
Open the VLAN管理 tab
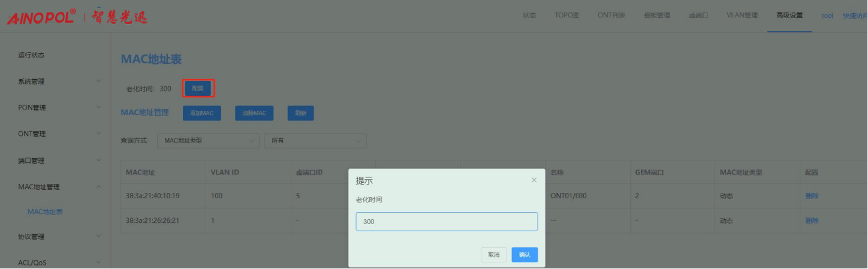click(742, 16)
